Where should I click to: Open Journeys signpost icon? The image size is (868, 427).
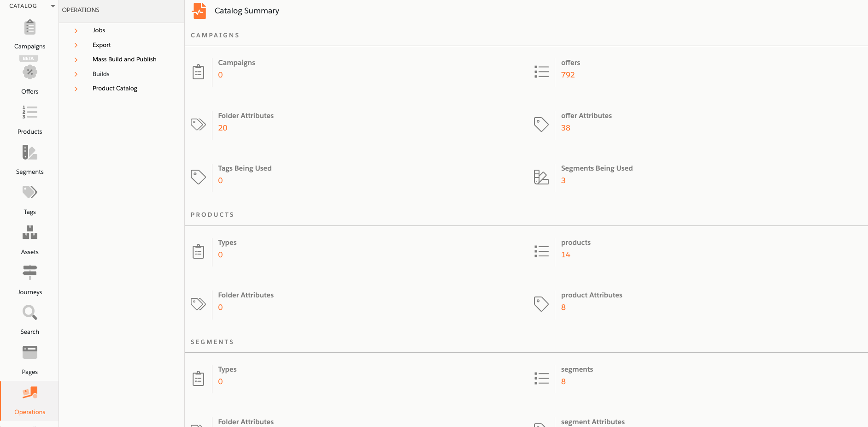[30, 272]
